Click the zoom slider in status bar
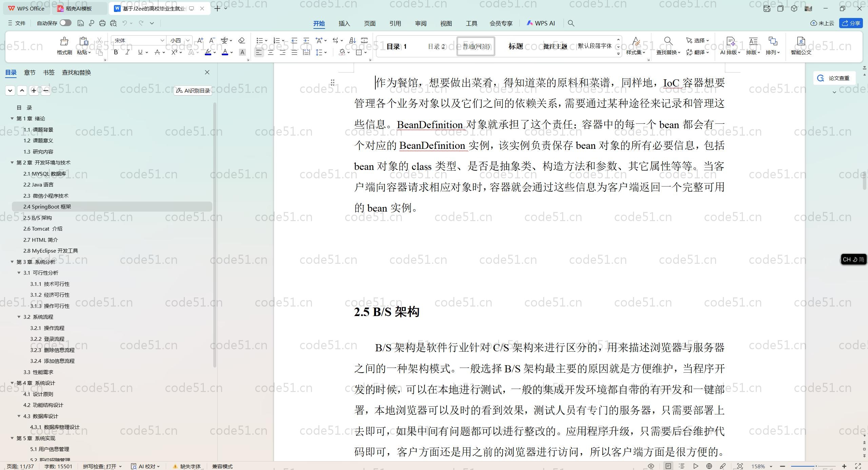The width and height of the screenshot is (868, 470). point(815,466)
